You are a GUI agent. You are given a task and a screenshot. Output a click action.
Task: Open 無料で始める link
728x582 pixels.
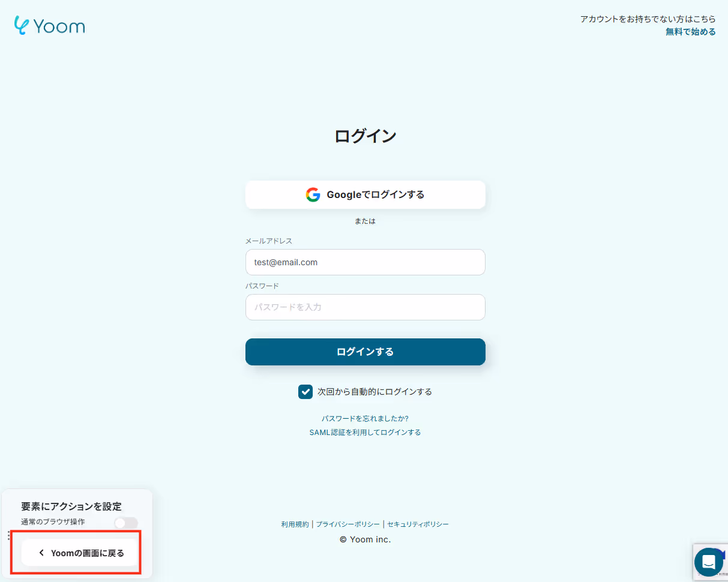point(690,32)
